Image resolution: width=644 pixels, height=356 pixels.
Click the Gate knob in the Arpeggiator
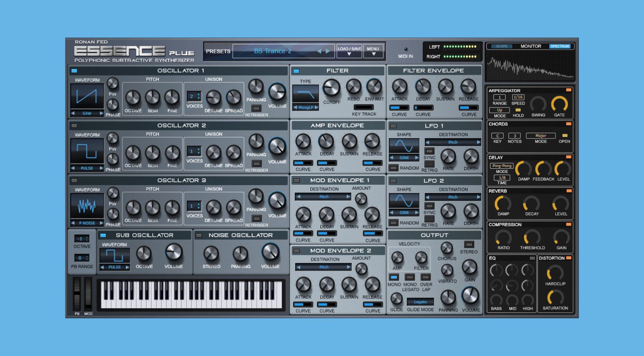(x=560, y=103)
